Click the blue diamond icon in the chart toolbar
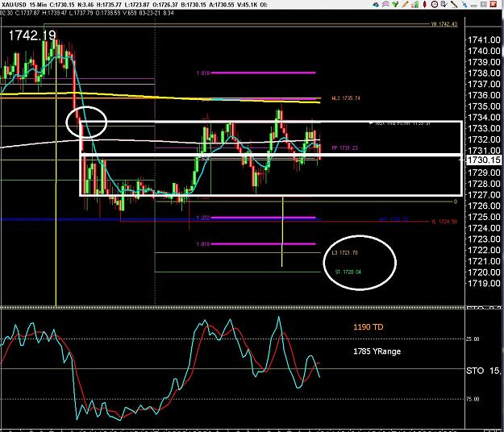504x432 pixels. pos(376,5)
